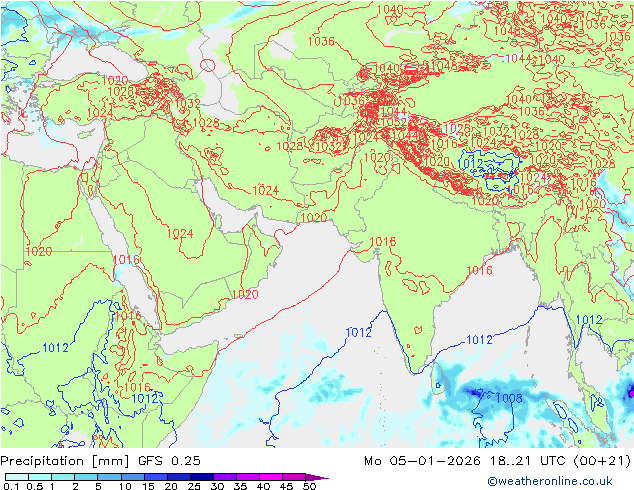
Task: Pick the legend swatch between 25 and 30
Action: point(202,477)
